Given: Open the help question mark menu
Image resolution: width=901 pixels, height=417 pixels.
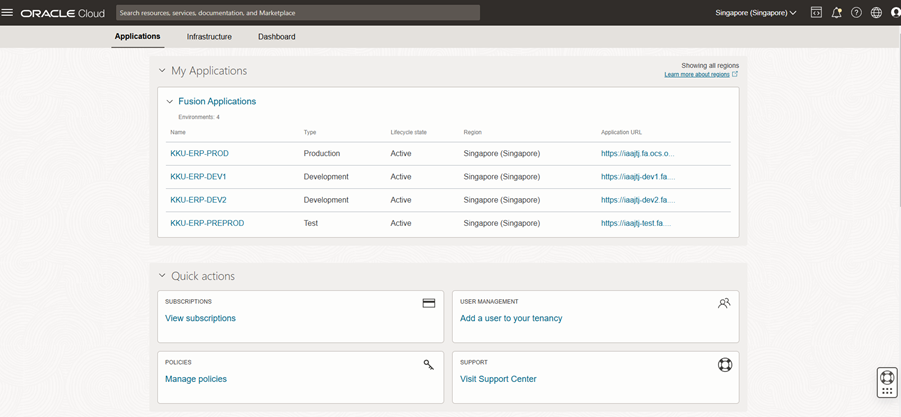Looking at the screenshot, I should [x=856, y=13].
